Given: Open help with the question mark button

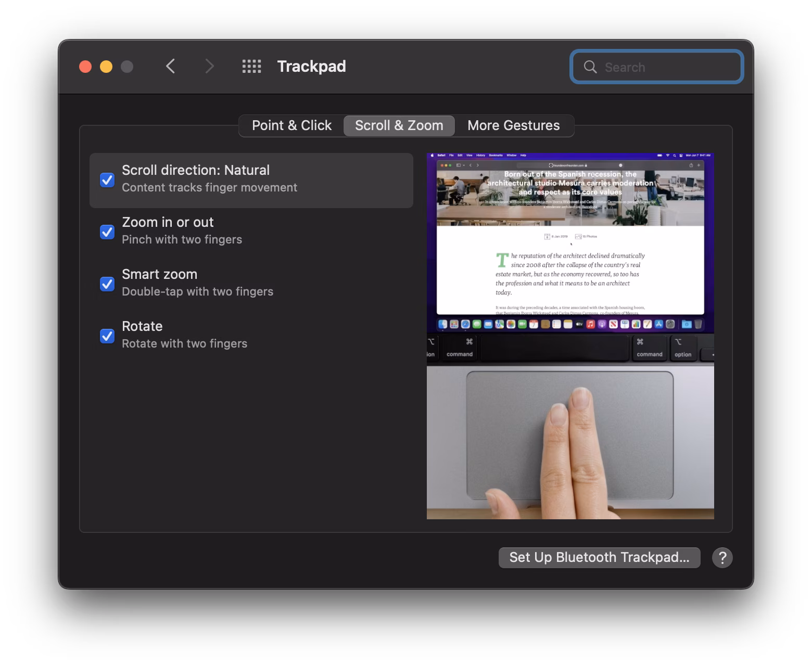Looking at the screenshot, I should [722, 558].
